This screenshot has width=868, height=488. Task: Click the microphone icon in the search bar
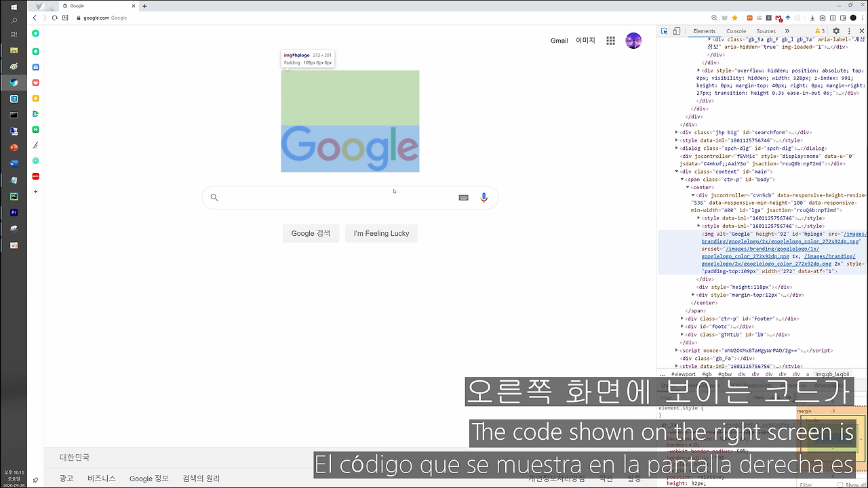coord(484,197)
